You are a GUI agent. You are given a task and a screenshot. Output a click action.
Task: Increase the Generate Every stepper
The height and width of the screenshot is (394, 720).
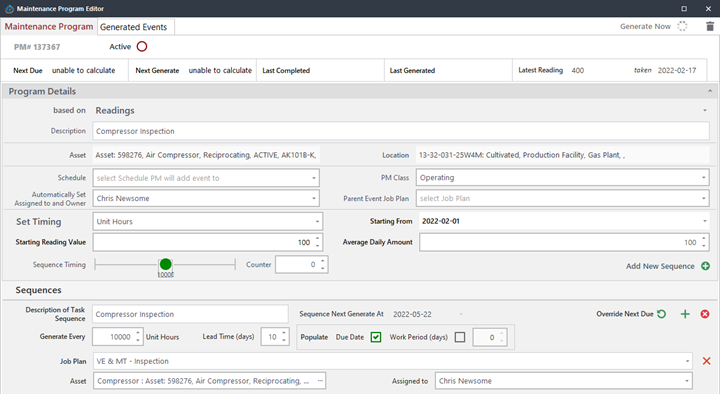click(138, 333)
